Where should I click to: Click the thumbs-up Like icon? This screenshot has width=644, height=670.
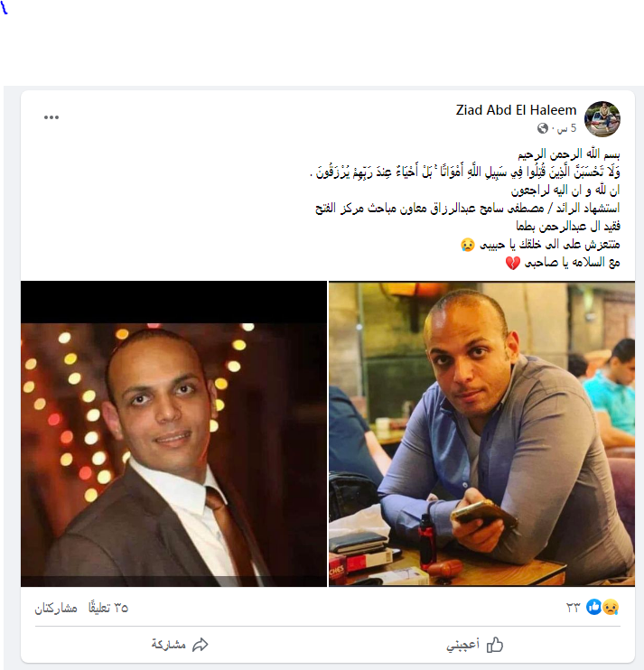(x=495, y=645)
